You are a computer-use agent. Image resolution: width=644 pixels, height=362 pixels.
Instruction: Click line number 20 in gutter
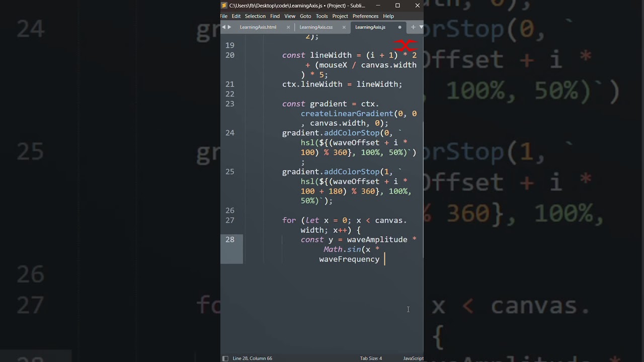coord(230,55)
